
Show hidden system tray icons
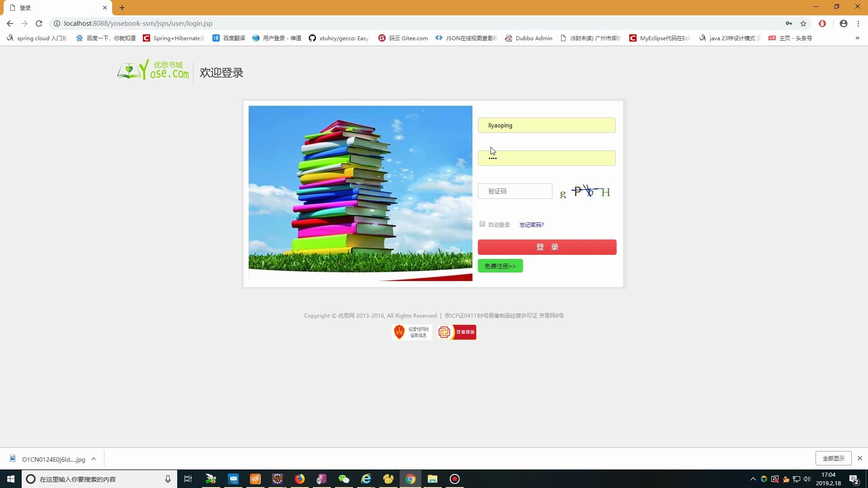[x=753, y=479]
